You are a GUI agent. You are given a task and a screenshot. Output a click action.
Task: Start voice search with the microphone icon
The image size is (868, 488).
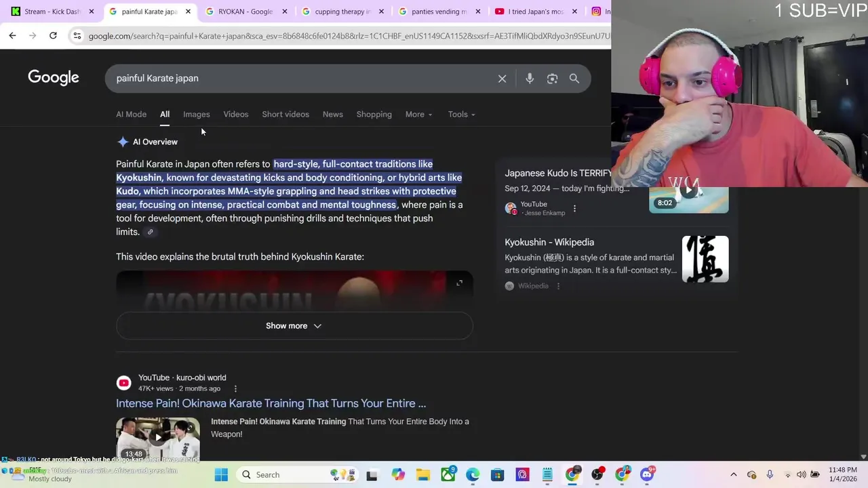point(530,79)
